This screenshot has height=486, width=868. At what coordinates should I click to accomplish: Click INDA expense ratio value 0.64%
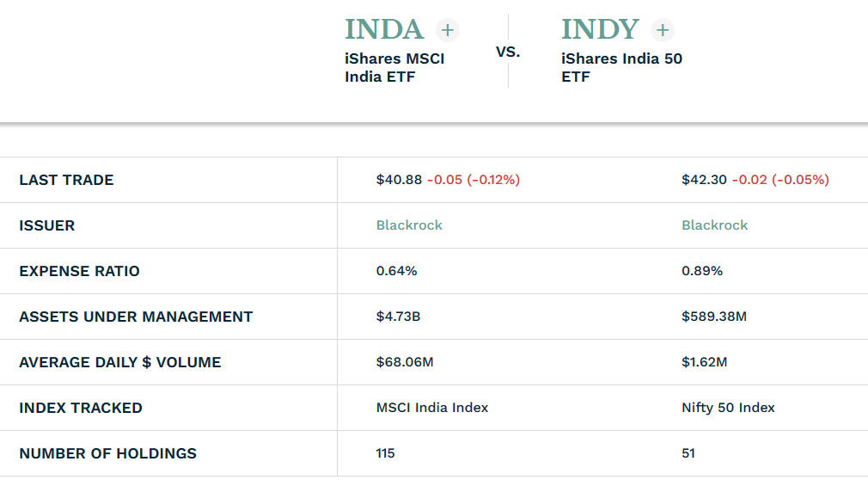[x=396, y=271]
